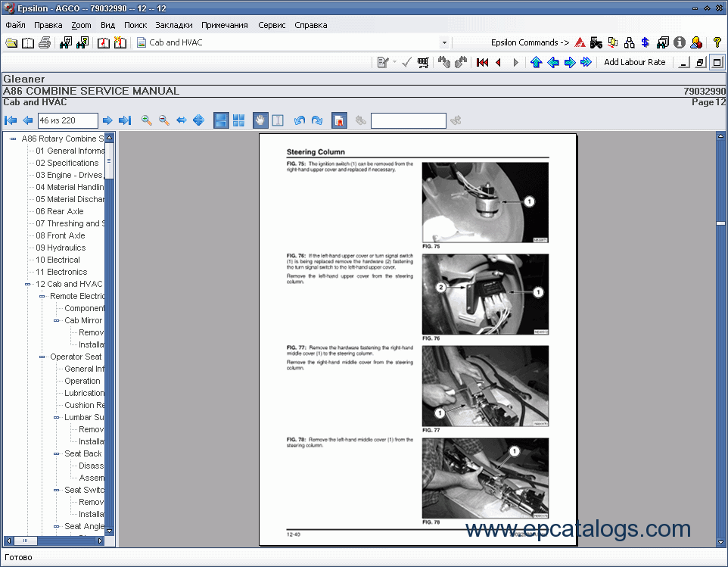Viewport: 728px width, 567px height.
Task: Click the page number input field
Action: click(x=67, y=120)
